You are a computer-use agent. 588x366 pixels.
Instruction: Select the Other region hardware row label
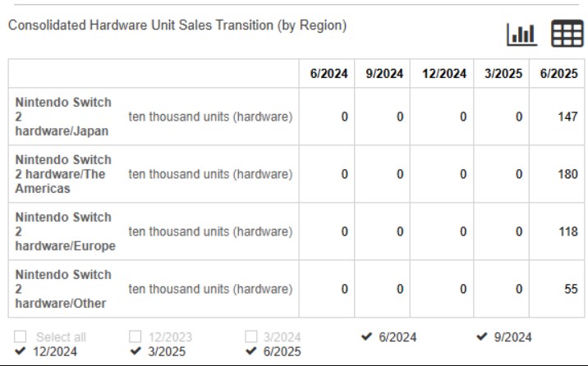point(63,289)
